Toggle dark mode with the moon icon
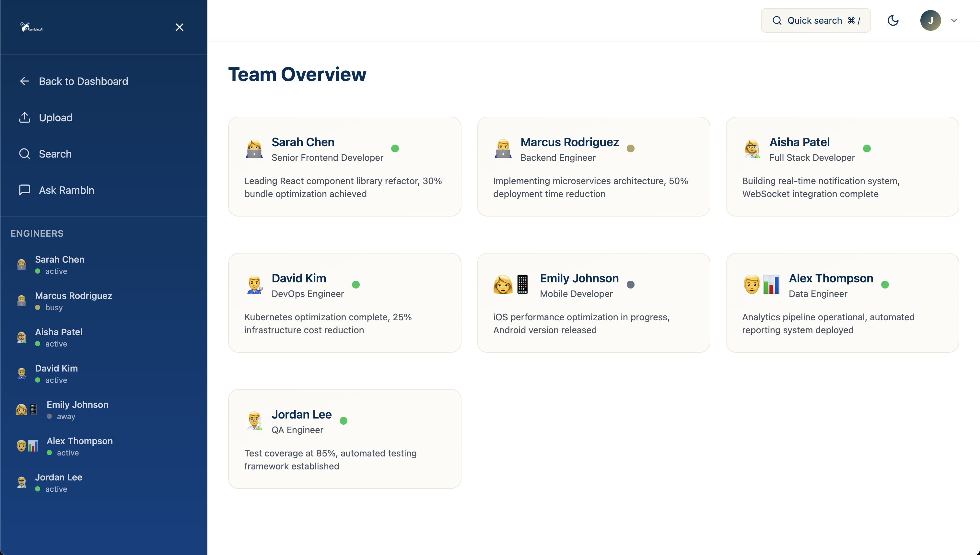 [893, 20]
